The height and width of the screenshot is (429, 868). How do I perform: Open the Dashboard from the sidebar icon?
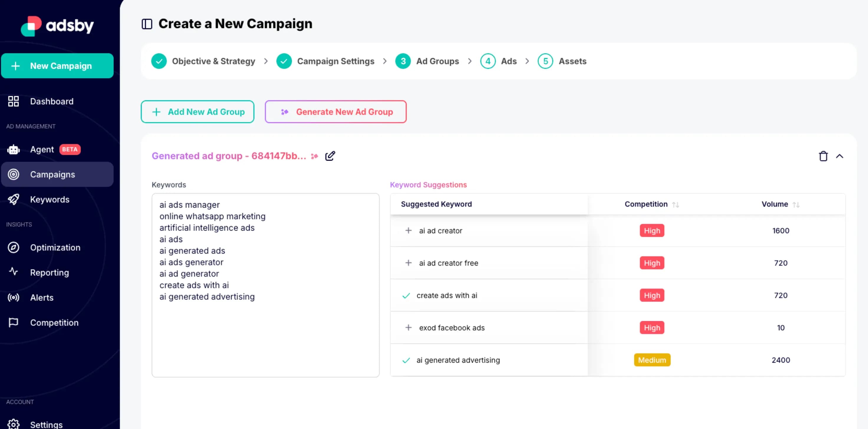click(14, 101)
